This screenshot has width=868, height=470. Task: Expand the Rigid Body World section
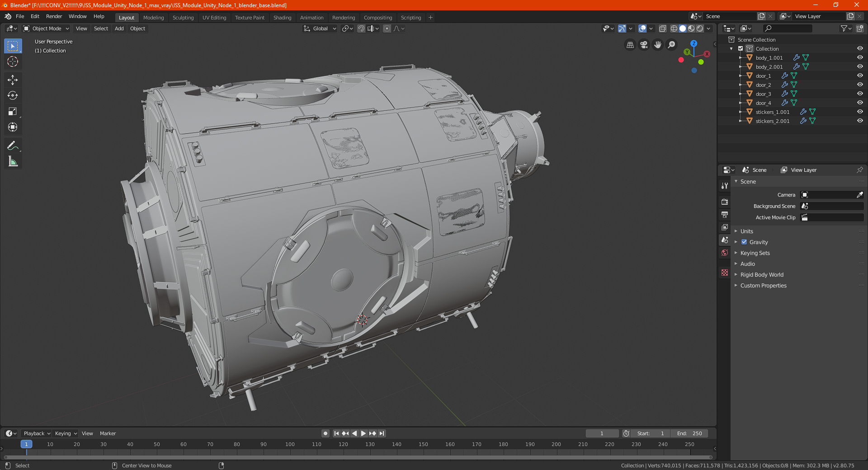coord(761,275)
